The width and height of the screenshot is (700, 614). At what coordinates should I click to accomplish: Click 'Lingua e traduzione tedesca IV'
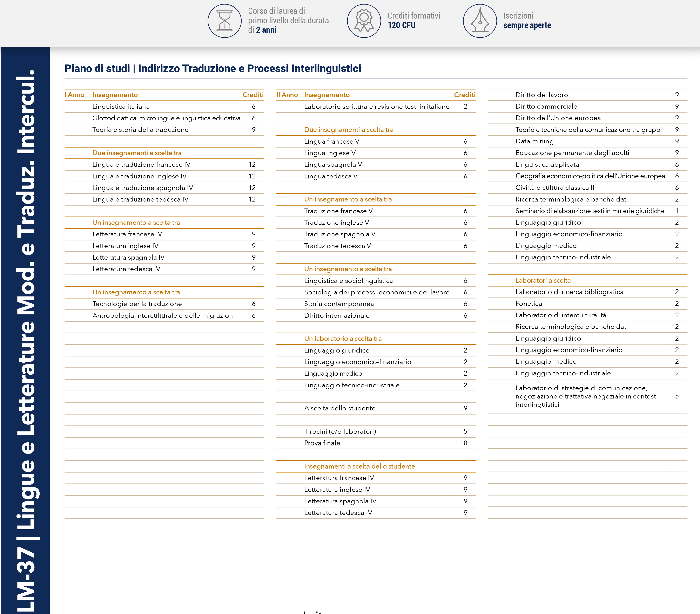tap(140, 199)
